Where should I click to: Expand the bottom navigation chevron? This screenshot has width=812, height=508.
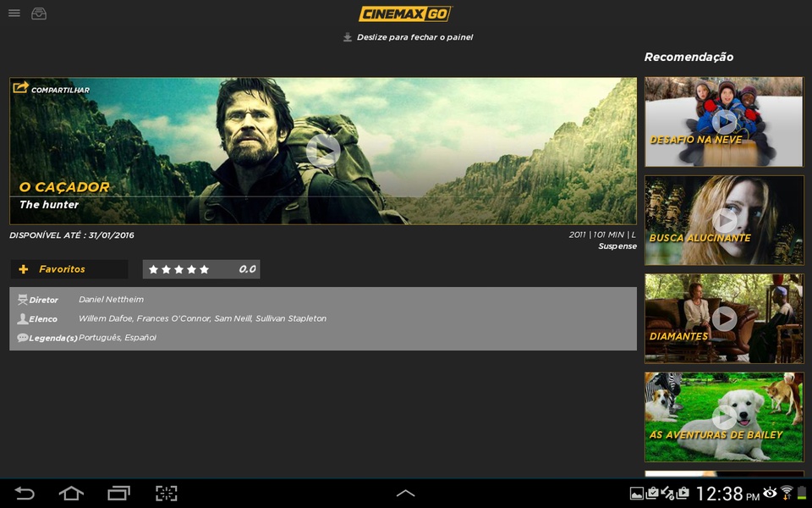click(405, 493)
